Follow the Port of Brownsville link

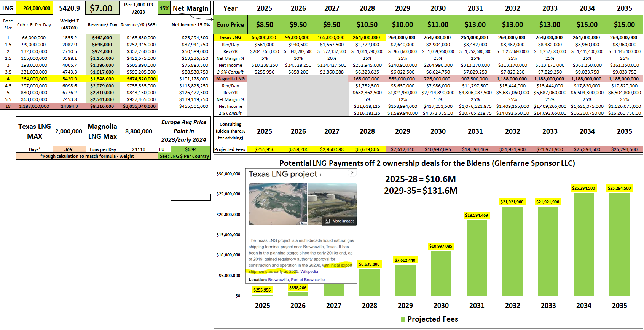(308, 280)
